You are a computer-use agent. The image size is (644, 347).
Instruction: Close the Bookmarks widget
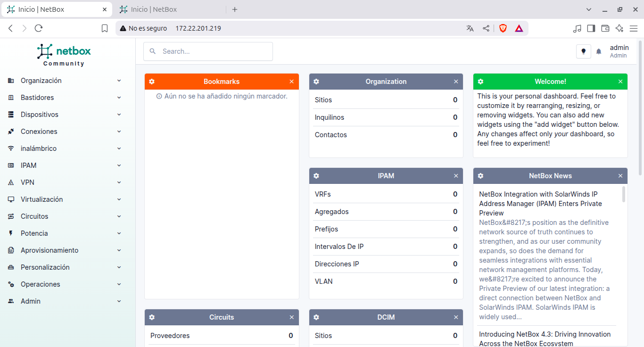(291, 82)
